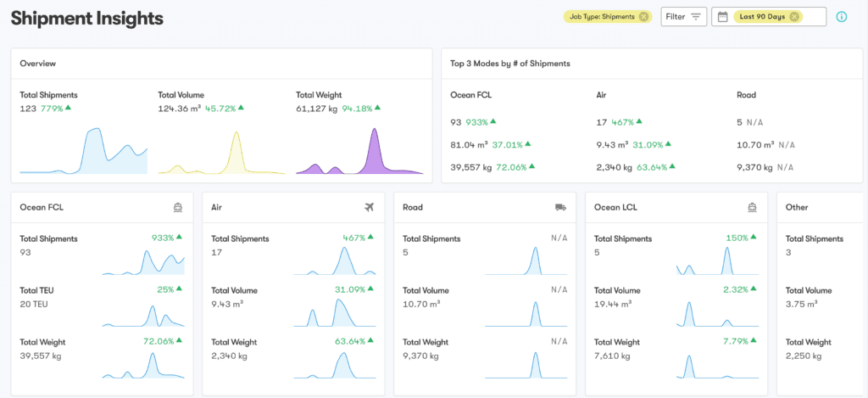Click the ship icon on Ocean LCL card

tap(752, 207)
